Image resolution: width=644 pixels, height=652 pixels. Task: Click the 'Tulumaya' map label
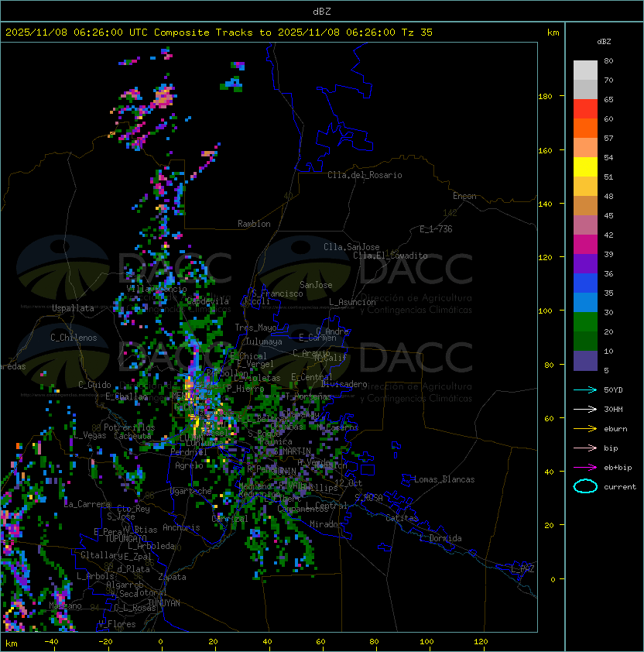pos(264,341)
